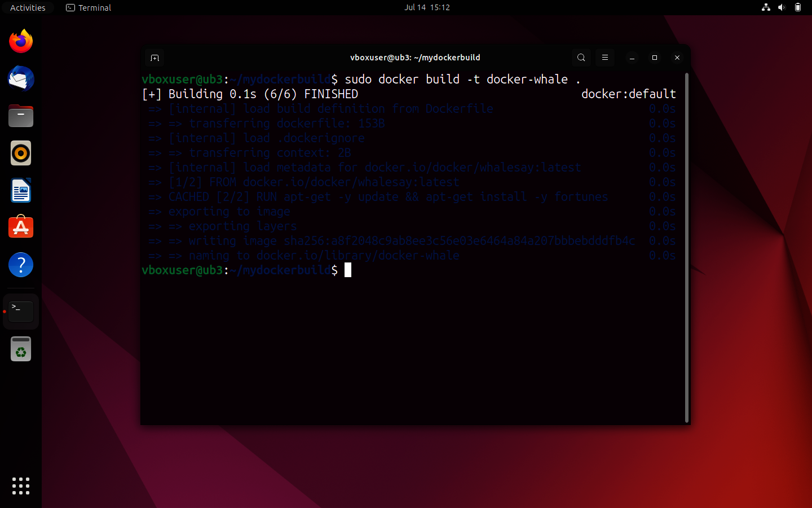The height and width of the screenshot is (508, 812).
Task: Click the volume indicator in the top bar
Action: 781,7
